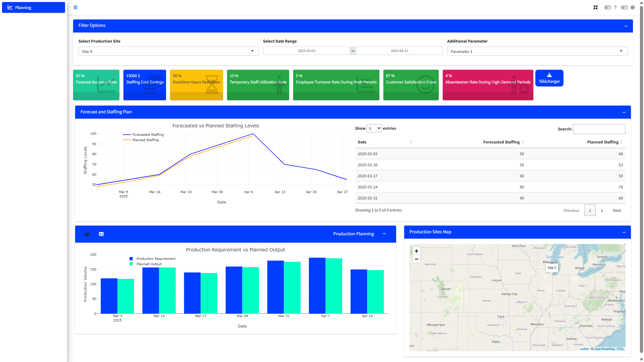This screenshot has height=362, width=644.
Task: Open the Planning sidebar menu item
Action: (34, 7)
